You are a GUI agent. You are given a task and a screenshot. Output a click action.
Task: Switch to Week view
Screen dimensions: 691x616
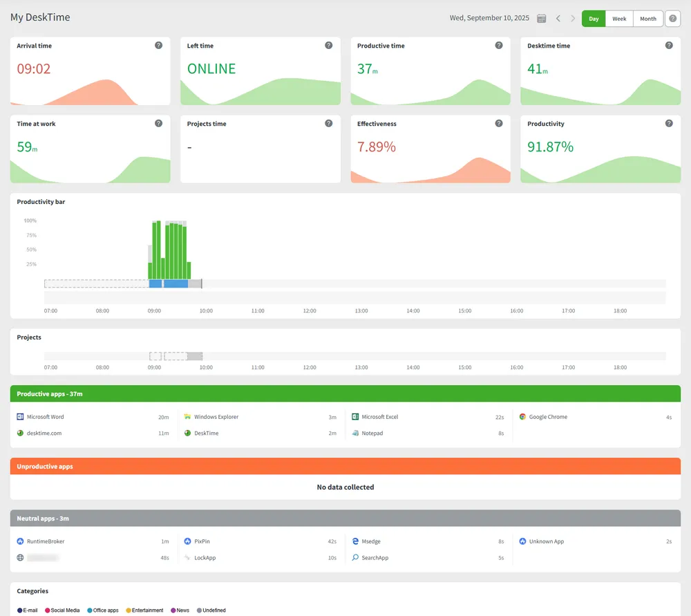[619, 19]
